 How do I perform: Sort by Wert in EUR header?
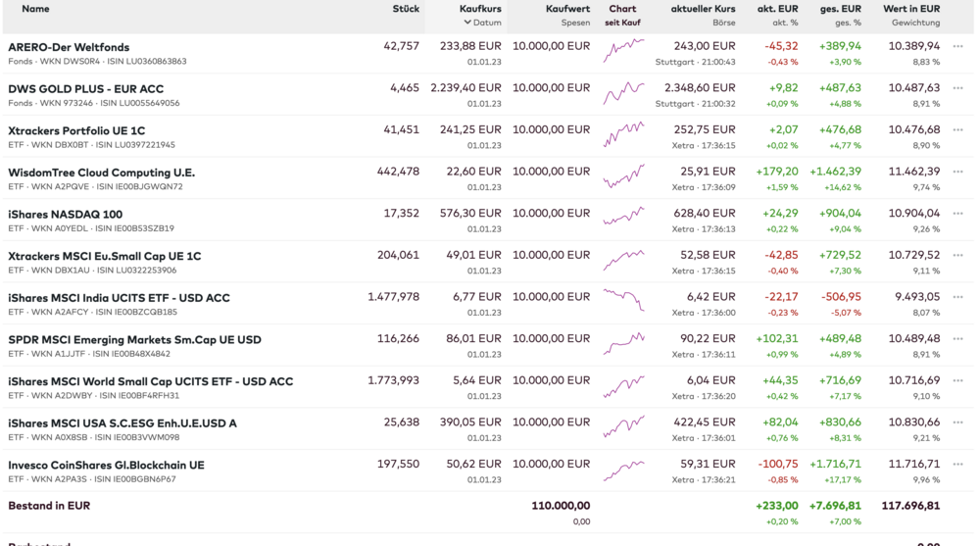(911, 9)
